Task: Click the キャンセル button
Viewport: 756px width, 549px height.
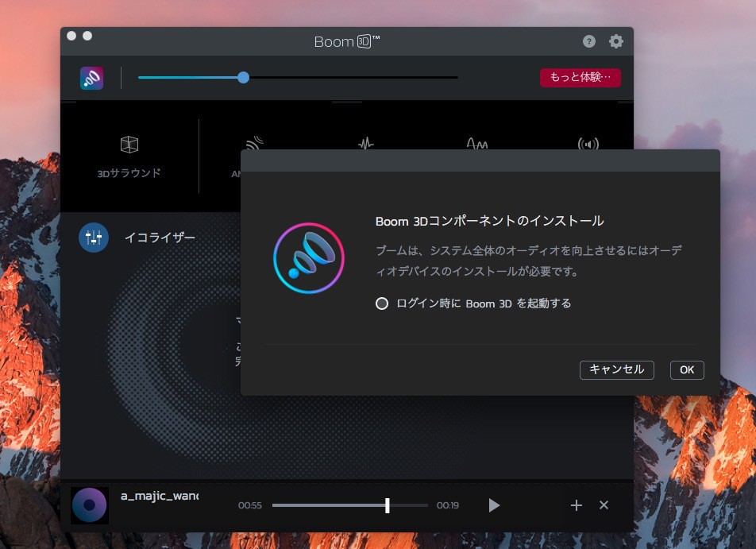Action: click(x=617, y=370)
